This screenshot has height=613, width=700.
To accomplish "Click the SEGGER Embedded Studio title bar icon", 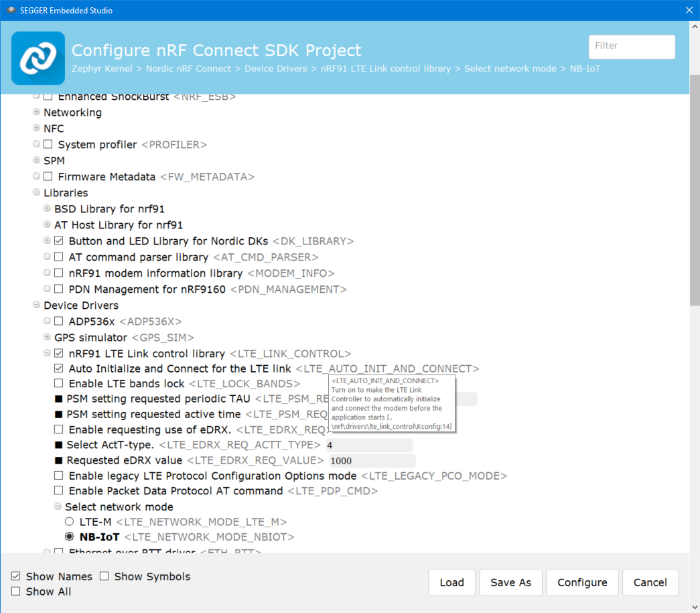I will pos(11,10).
